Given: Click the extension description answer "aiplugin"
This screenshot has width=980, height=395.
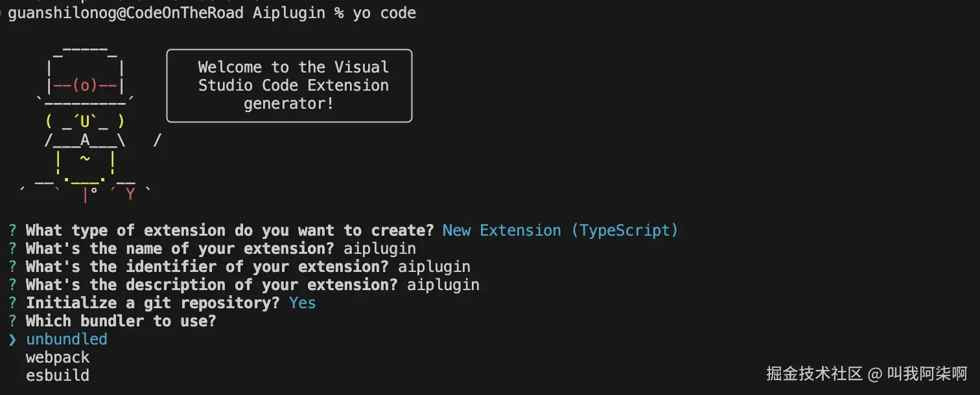Looking at the screenshot, I should [443, 285].
